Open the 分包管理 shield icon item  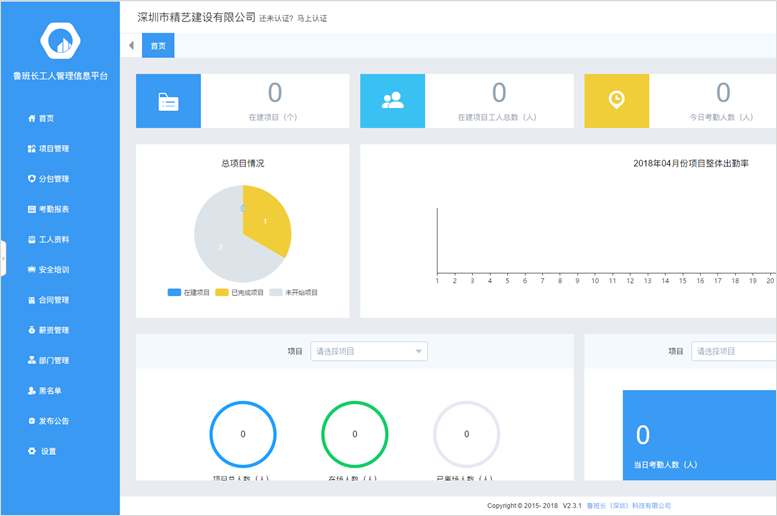tap(53, 179)
